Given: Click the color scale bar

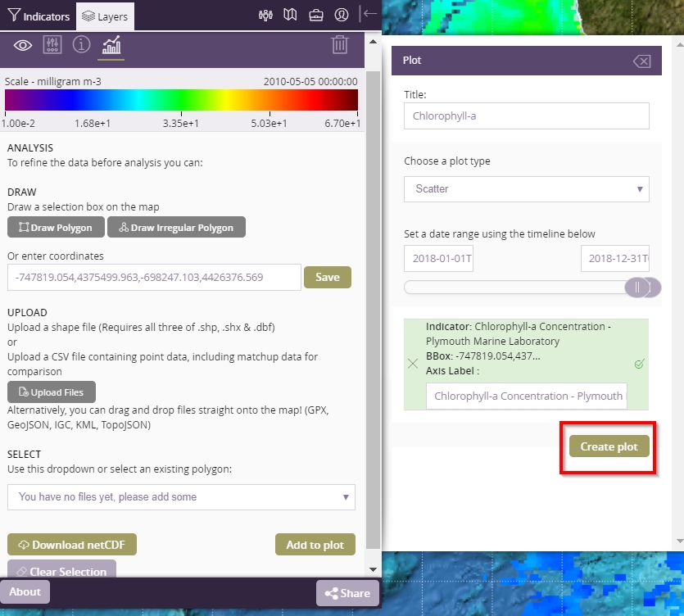Looking at the screenshot, I should point(182,100).
